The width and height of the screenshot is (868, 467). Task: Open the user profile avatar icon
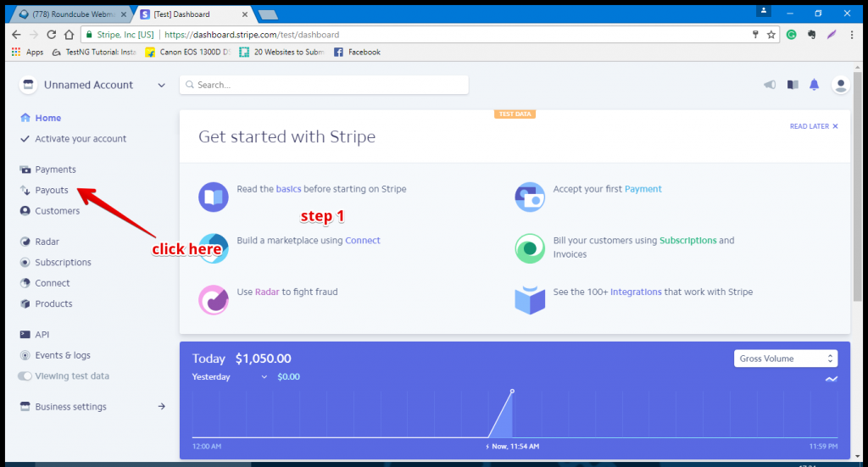(840, 85)
